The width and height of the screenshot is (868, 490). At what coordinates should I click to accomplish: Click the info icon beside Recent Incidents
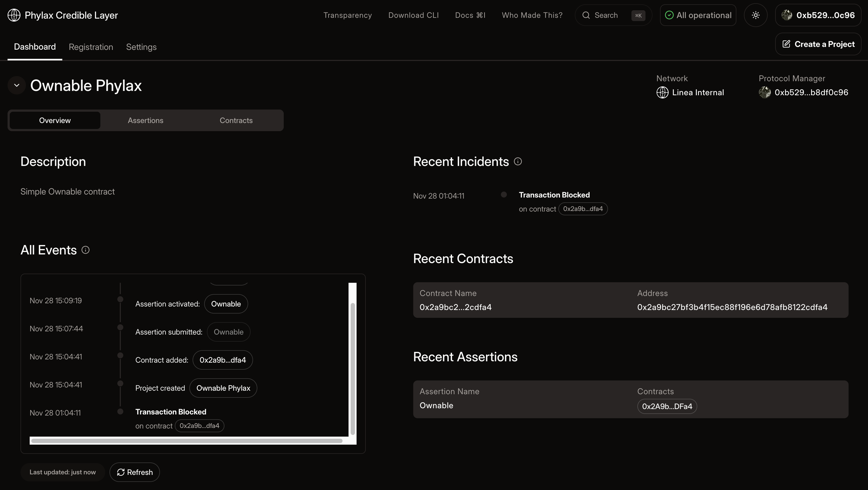click(518, 161)
